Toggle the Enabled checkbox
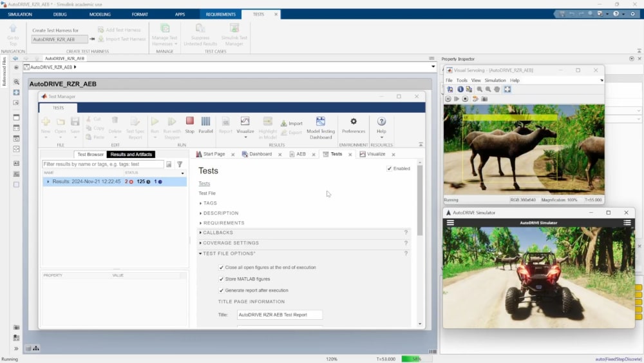This screenshot has width=644, height=363. click(x=390, y=168)
